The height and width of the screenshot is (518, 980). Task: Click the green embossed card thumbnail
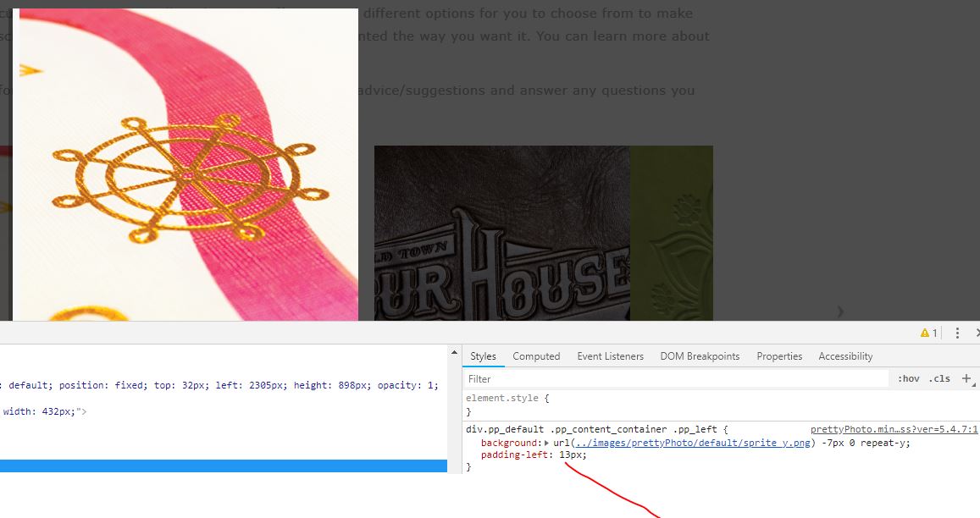click(671, 233)
